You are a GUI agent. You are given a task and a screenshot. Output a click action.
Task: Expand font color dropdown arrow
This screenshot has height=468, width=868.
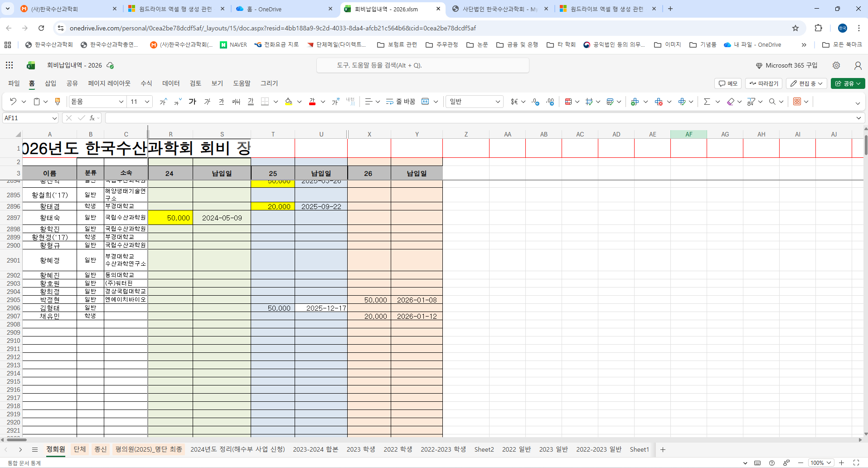coord(323,102)
